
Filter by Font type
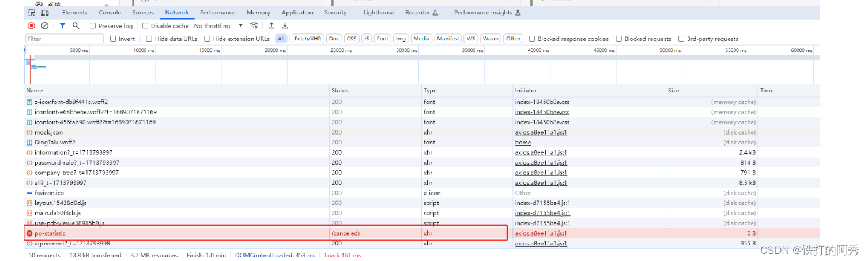[383, 39]
